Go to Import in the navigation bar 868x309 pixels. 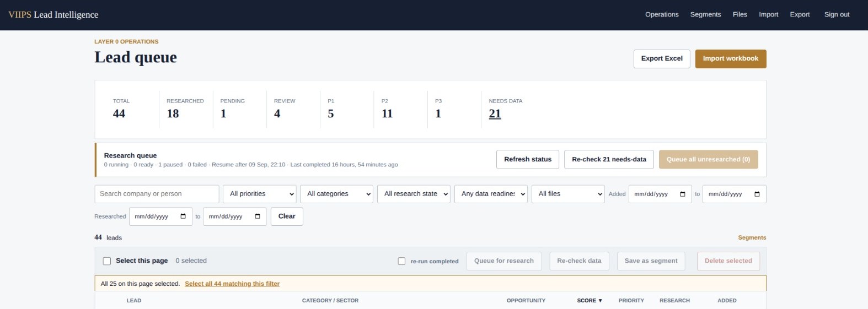point(768,14)
